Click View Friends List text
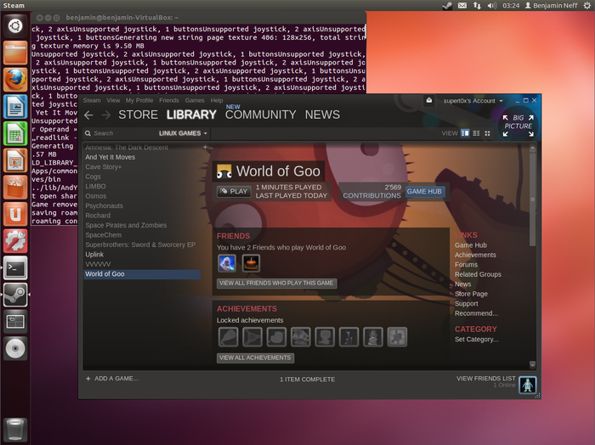The image size is (595, 445). click(x=486, y=378)
